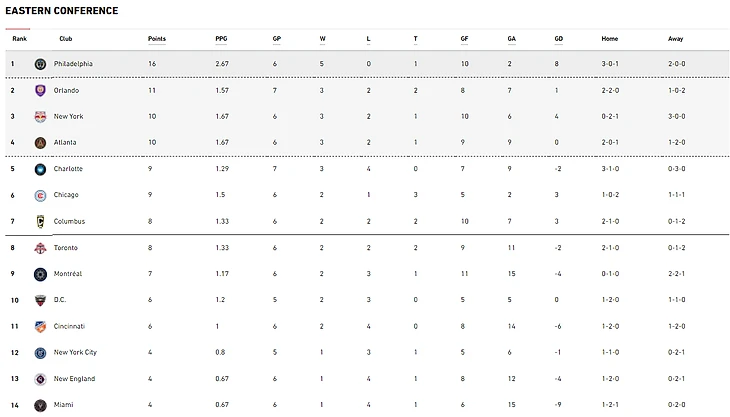
Task: Click the Toronto FC club logo
Action: click(x=40, y=248)
